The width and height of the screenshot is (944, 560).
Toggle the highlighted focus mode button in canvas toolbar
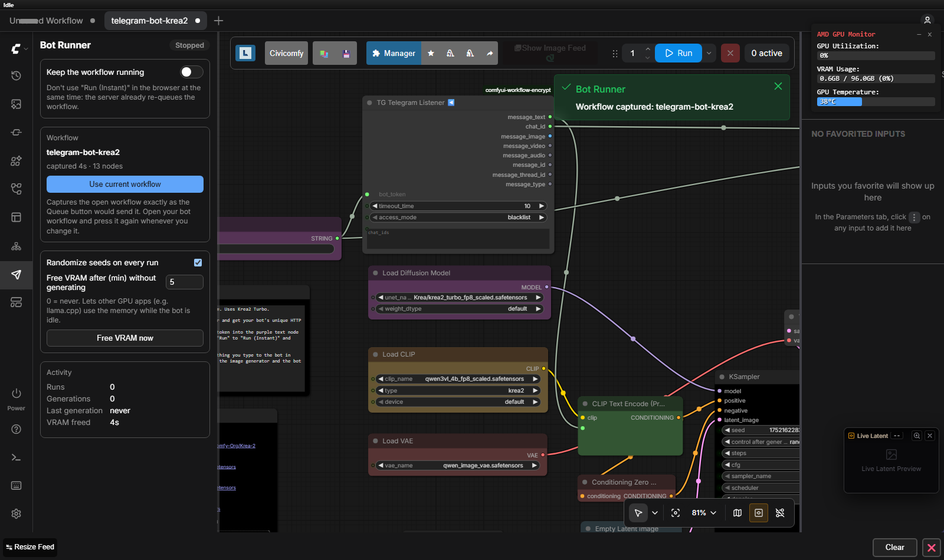(x=759, y=513)
